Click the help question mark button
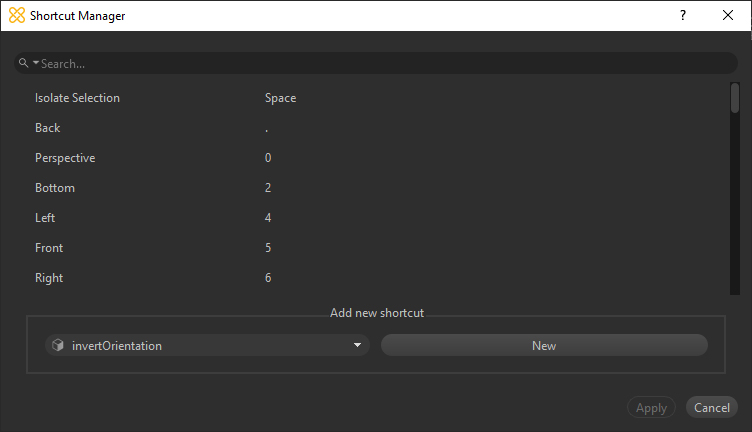This screenshot has width=752, height=432. tap(683, 16)
